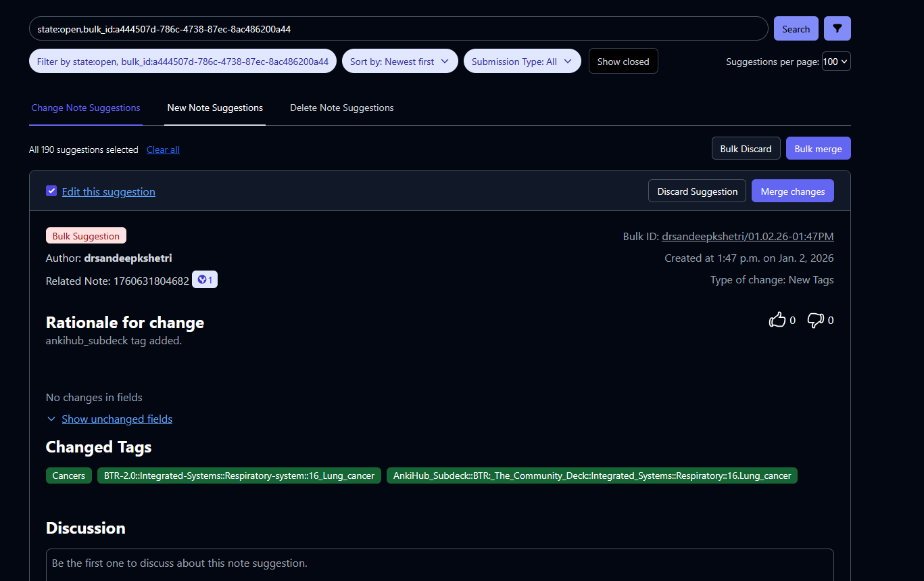
Task: Click the thumbs up vote icon
Action: pyautogui.click(x=777, y=320)
